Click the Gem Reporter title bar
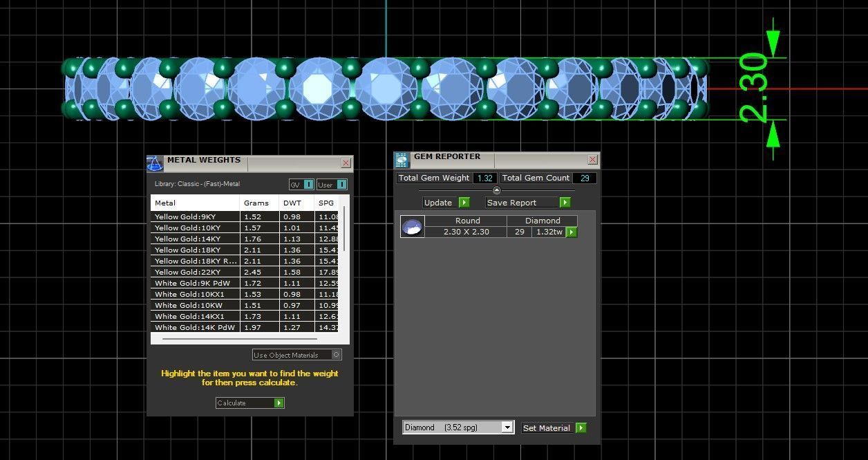This screenshot has width=868, height=460. [x=496, y=160]
